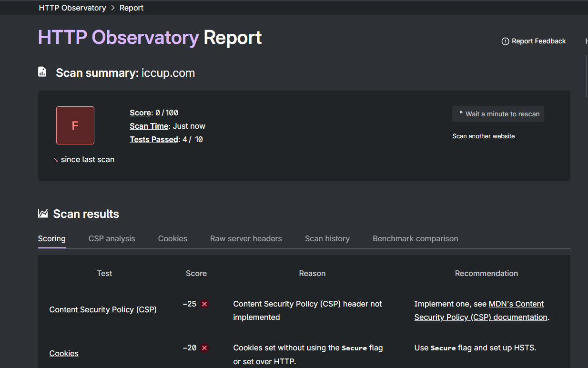Switch to the CSP analysis tab

coord(112,239)
